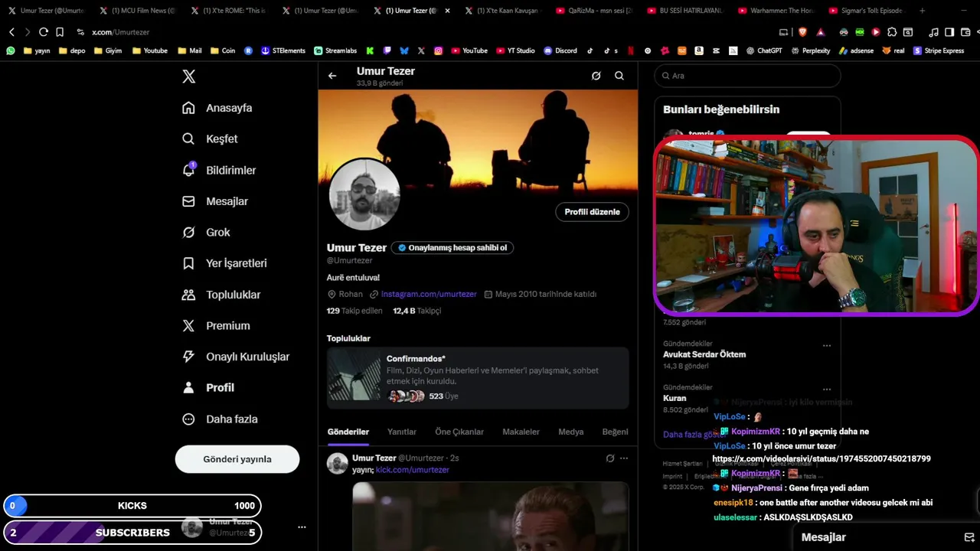Navigate back using the browser back arrow
This screenshot has height=551, width=980.
click(x=11, y=32)
